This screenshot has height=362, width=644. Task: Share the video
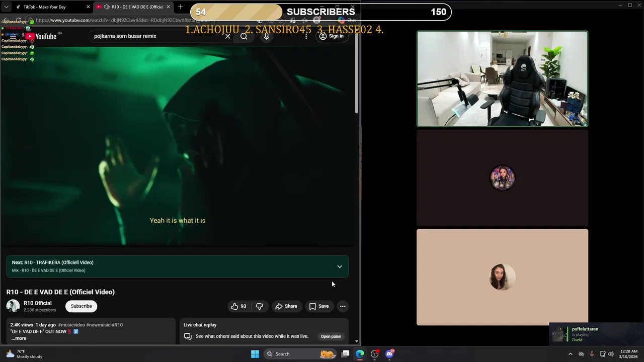(286, 306)
